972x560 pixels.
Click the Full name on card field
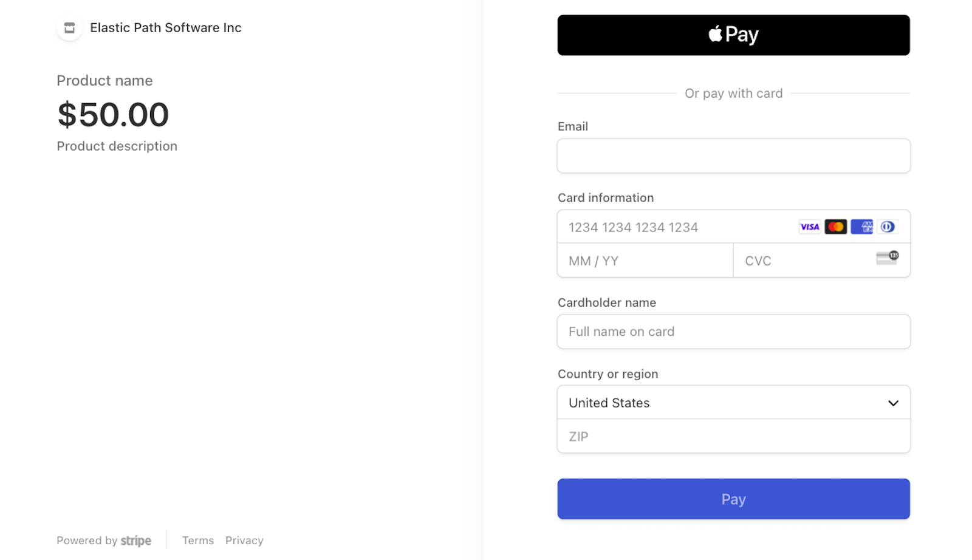pyautogui.click(x=733, y=331)
